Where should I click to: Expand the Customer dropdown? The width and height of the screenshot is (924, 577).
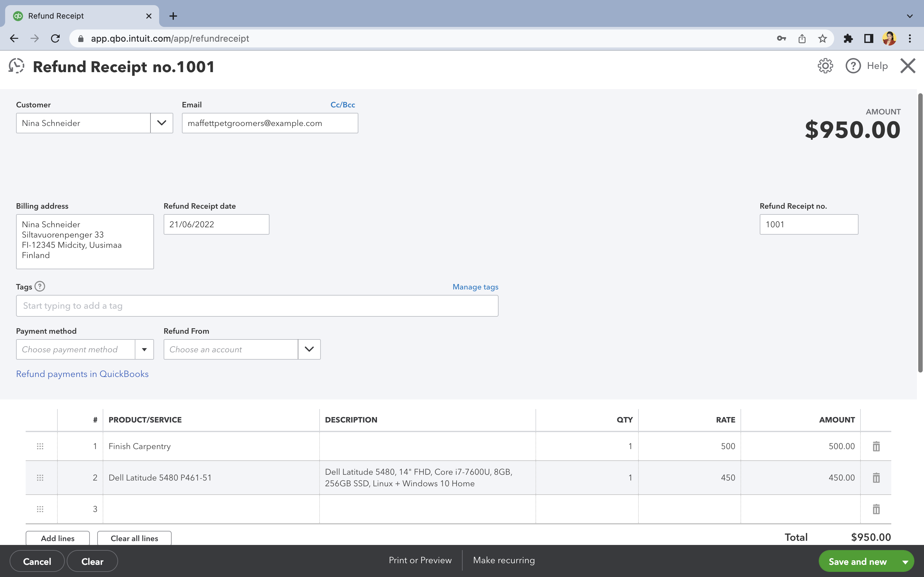(x=161, y=123)
